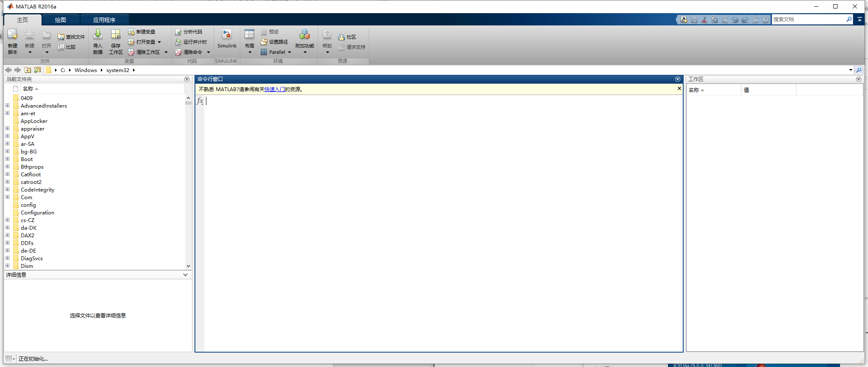Click the redo arrow icon
868x367 pixels.
pyautogui.click(x=745, y=19)
